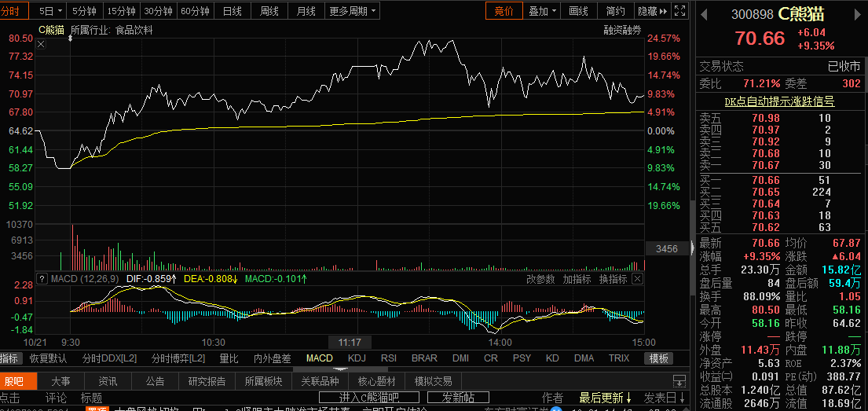868x411 pixels.
Task: Switch to the 30分钟 period
Action: pos(159,10)
